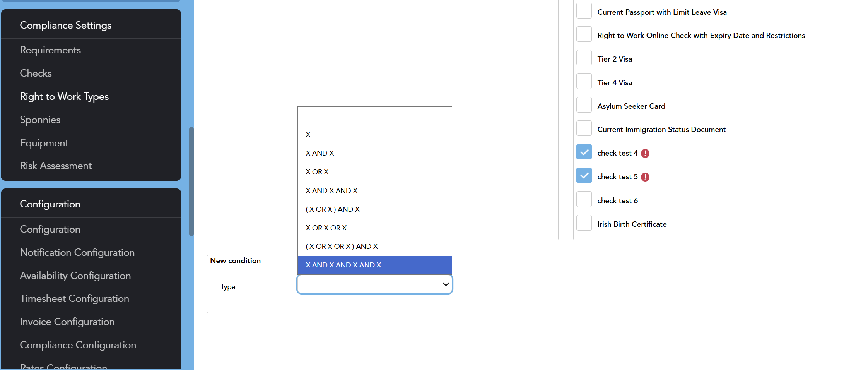This screenshot has height=370, width=868.
Task: Uncheck the check test 5 checkbox
Action: 584,176
